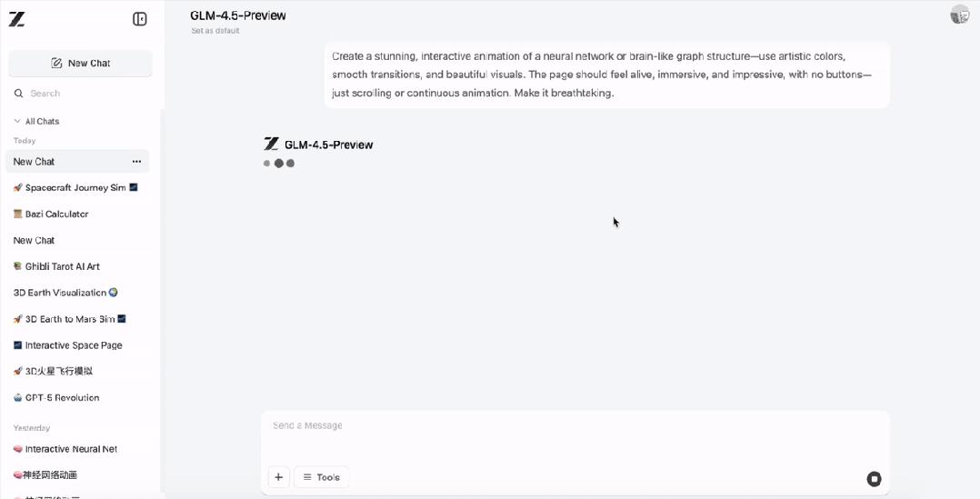Open 3D Earth Visualization chat
Viewport: 980px width, 499px height.
65,293
